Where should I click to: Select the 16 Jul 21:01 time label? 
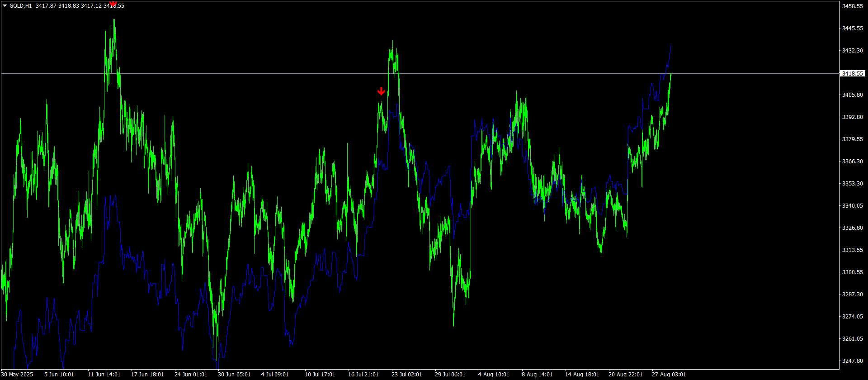pos(363,375)
